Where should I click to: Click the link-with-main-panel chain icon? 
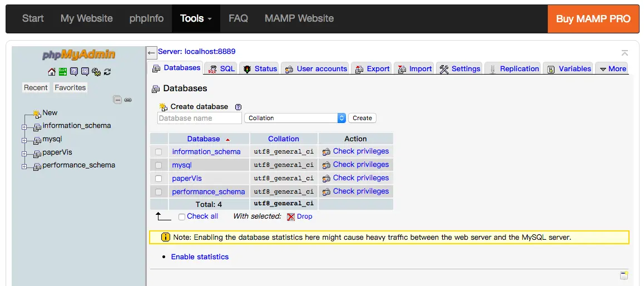click(128, 100)
